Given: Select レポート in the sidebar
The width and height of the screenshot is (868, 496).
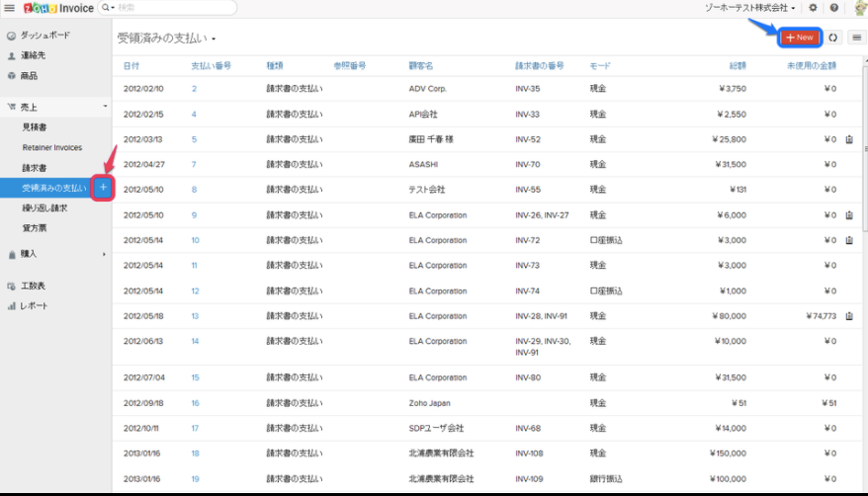Looking at the screenshot, I should pos(34,305).
